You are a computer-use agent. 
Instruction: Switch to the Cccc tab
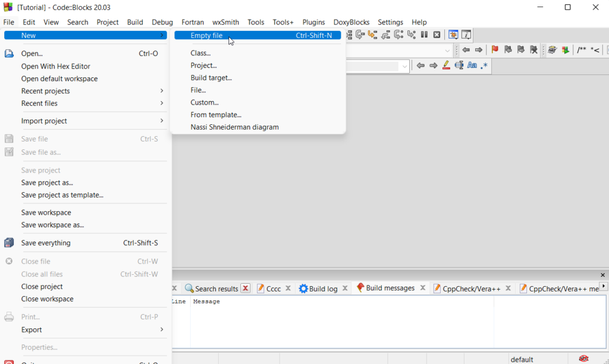(269, 288)
